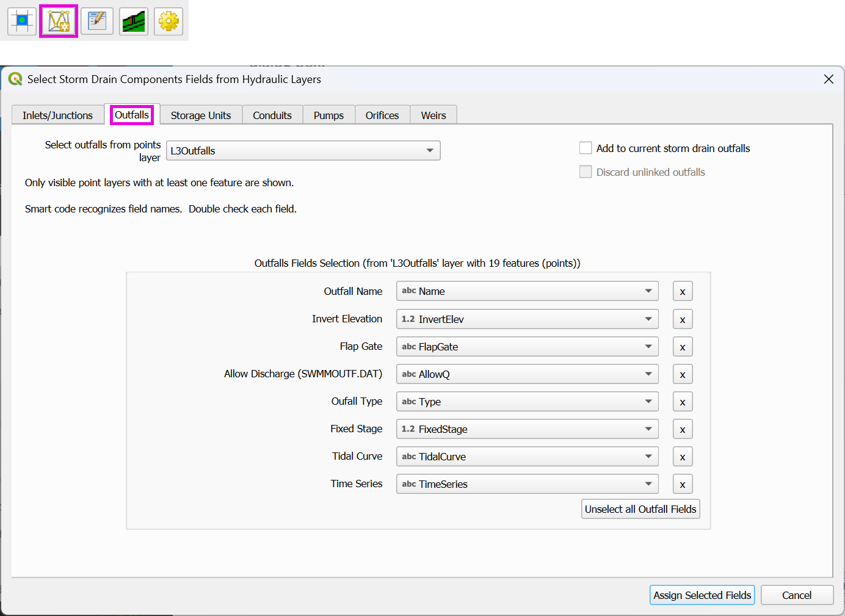Open the L3Outfalls points layer dropdown
The width and height of the screenshot is (845, 616).
coord(303,151)
